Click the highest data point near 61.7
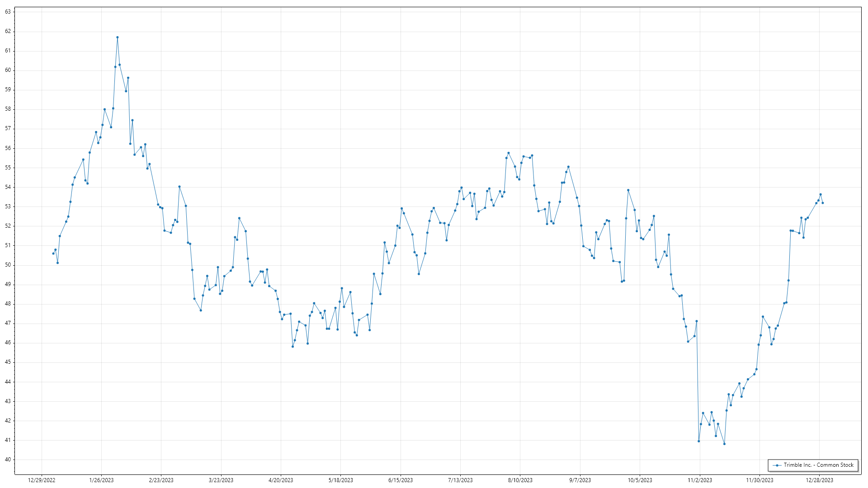 [118, 38]
